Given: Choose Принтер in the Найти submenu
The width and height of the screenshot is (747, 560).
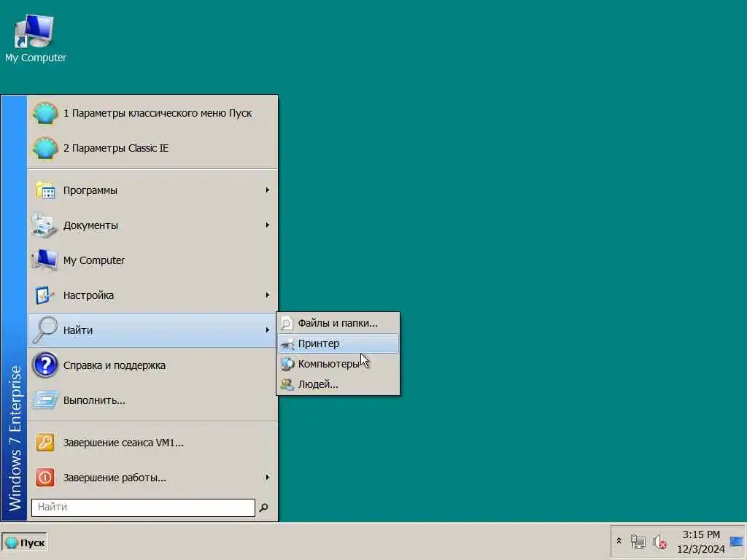Looking at the screenshot, I should click(x=338, y=344).
